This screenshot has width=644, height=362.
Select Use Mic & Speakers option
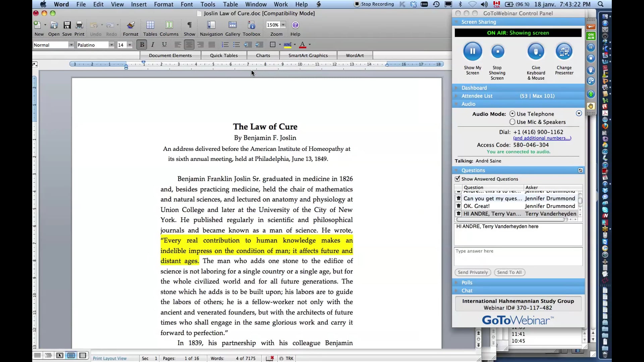point(512,122)
